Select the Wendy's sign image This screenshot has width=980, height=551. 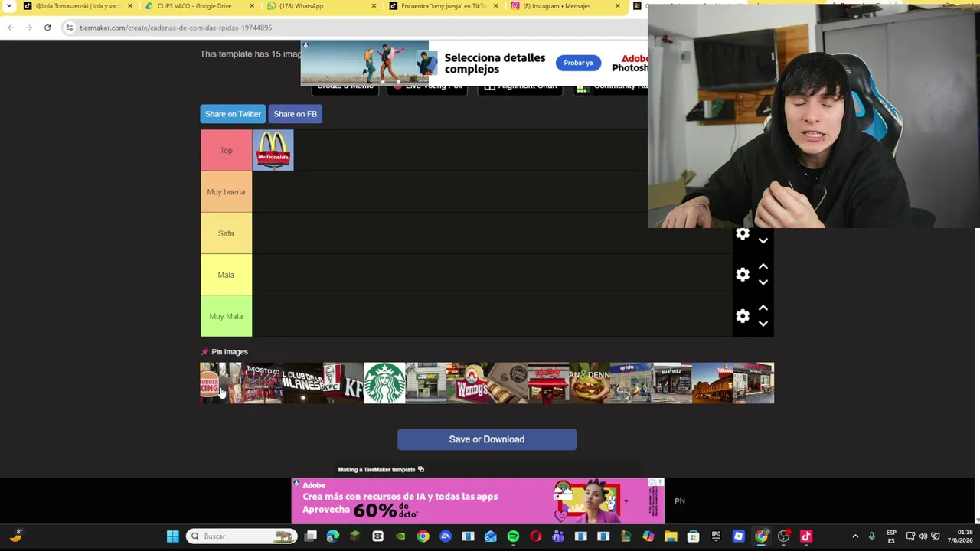[466, 383]
